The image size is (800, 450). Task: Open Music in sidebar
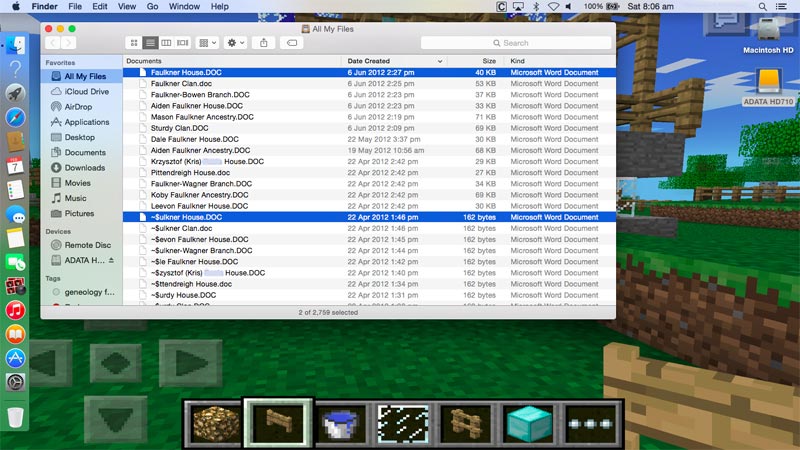(x=81, y=198)
